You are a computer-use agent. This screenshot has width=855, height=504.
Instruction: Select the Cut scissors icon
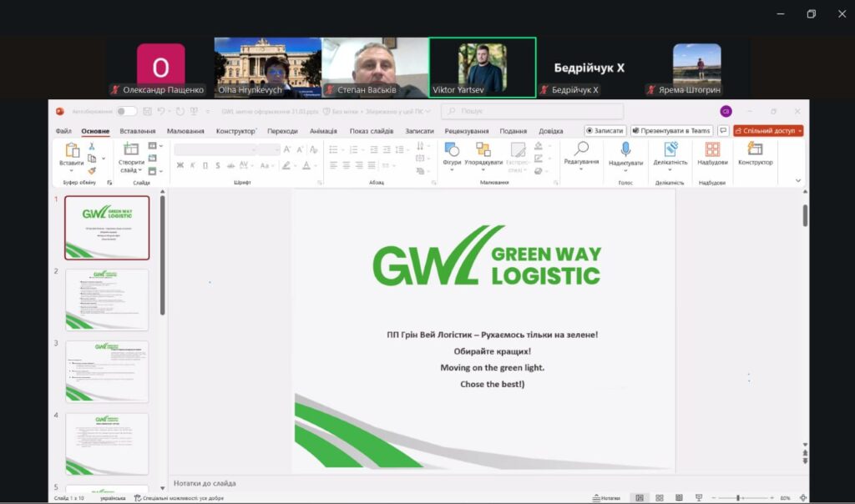[x=92, y=146]
